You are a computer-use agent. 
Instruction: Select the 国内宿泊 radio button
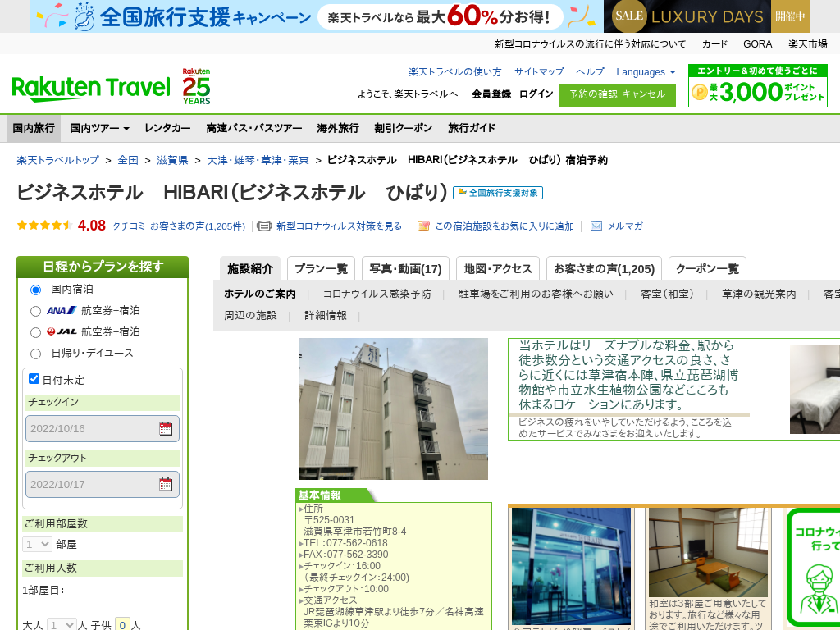pos(35,290)
